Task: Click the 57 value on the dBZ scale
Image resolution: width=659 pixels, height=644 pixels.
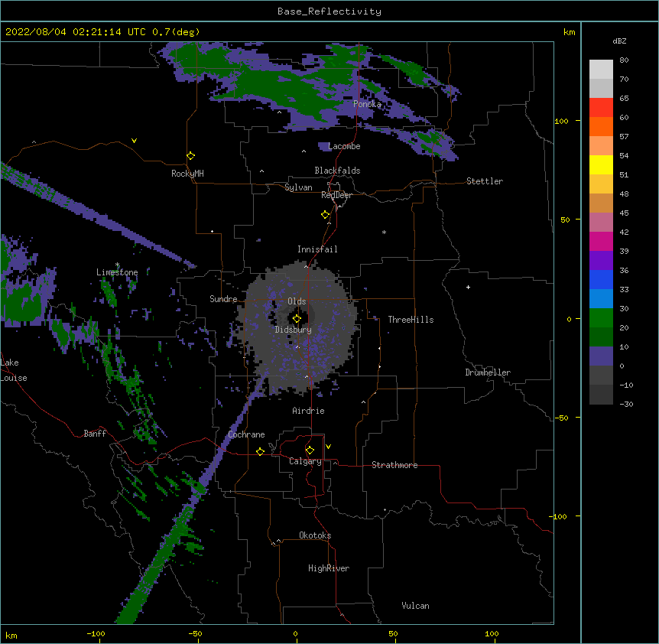Action: [624, 137]
